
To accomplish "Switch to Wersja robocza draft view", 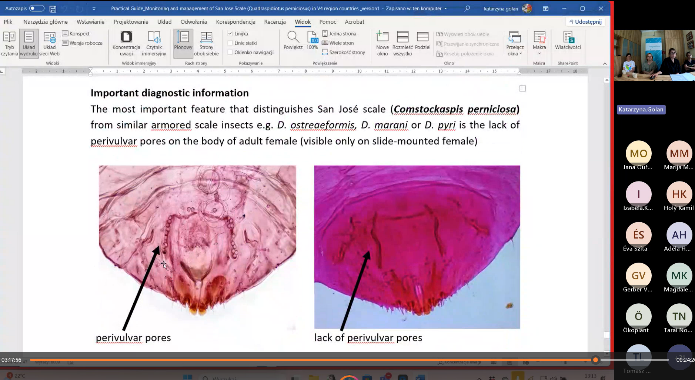I will click(82, 43).
